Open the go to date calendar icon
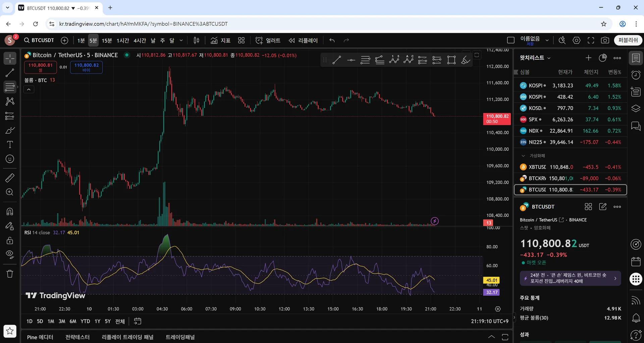Screen dimensions: 644x343 coord(138,321)
